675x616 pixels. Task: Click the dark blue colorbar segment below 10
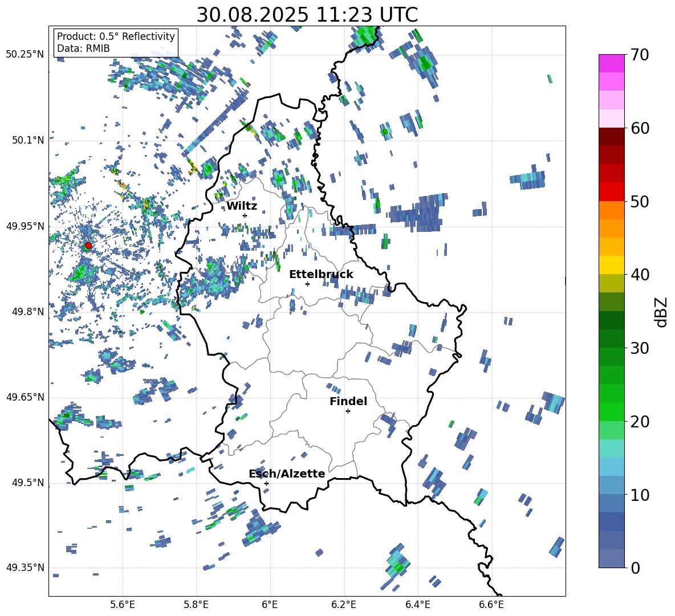click(x=611, y=521)
